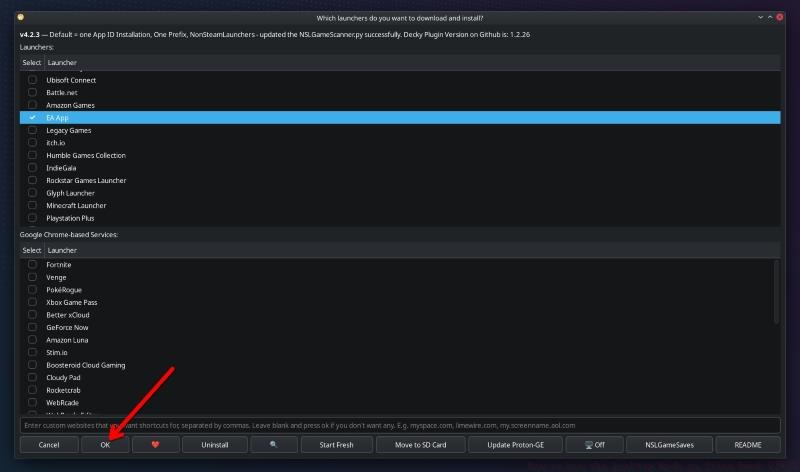The height and width of the screenshot is (472, 800).
Task: Click the window icon in title bar
Action: click(21, 17)
